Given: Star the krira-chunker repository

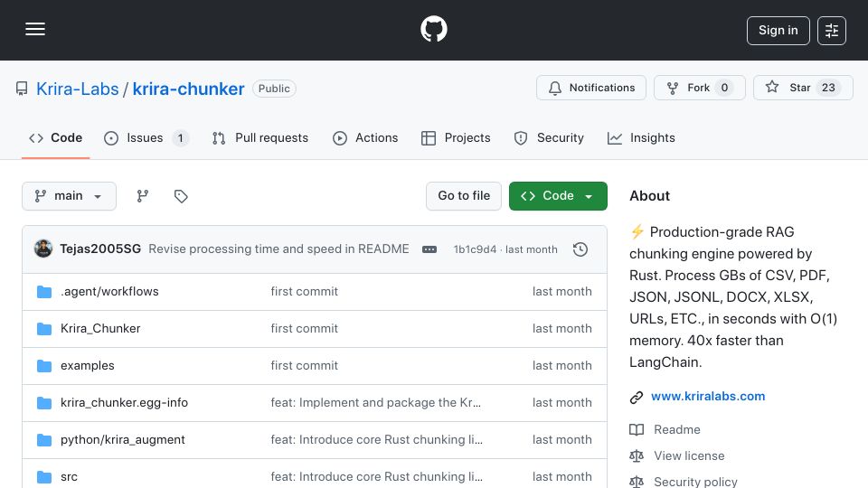Looking at the screenshot, I should 803,88.
